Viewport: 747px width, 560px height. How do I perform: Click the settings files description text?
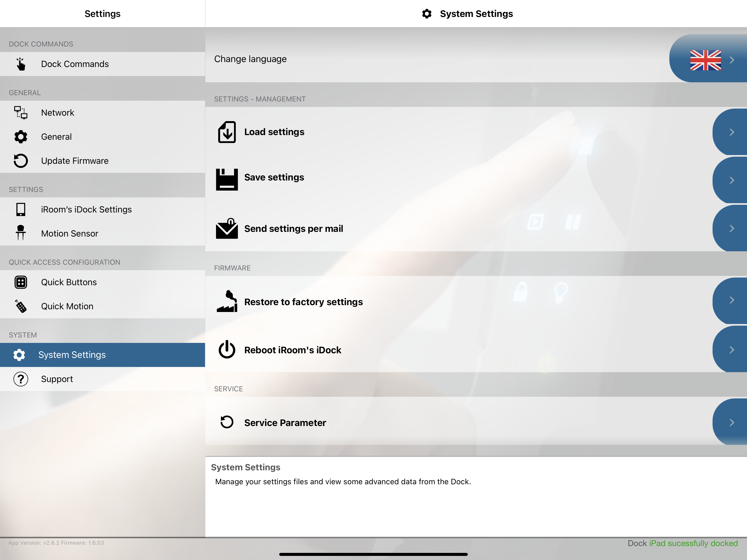point(343,482)
